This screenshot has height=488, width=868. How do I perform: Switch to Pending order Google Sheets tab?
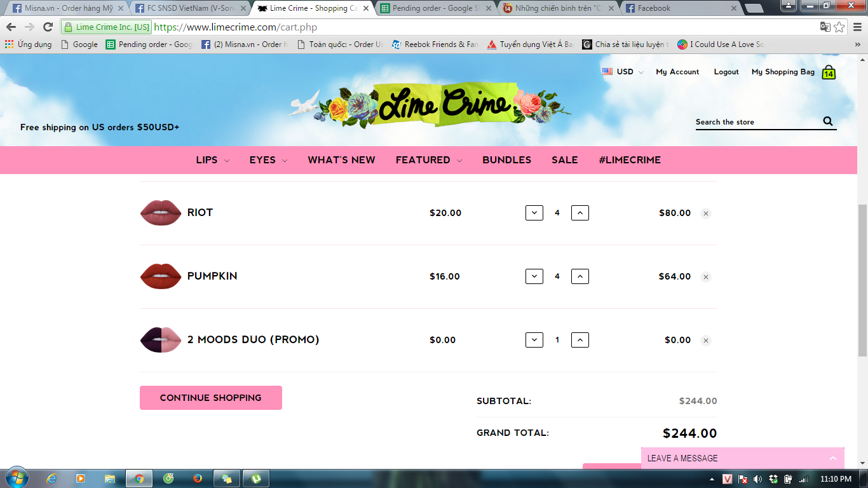(x=435, y=8)
